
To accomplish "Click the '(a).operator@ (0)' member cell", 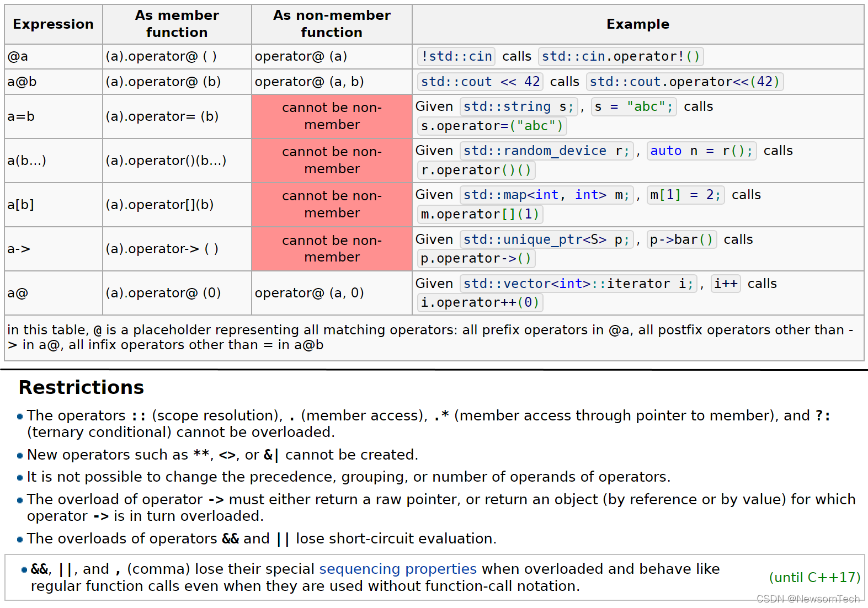I will click(x=177, y=293).
